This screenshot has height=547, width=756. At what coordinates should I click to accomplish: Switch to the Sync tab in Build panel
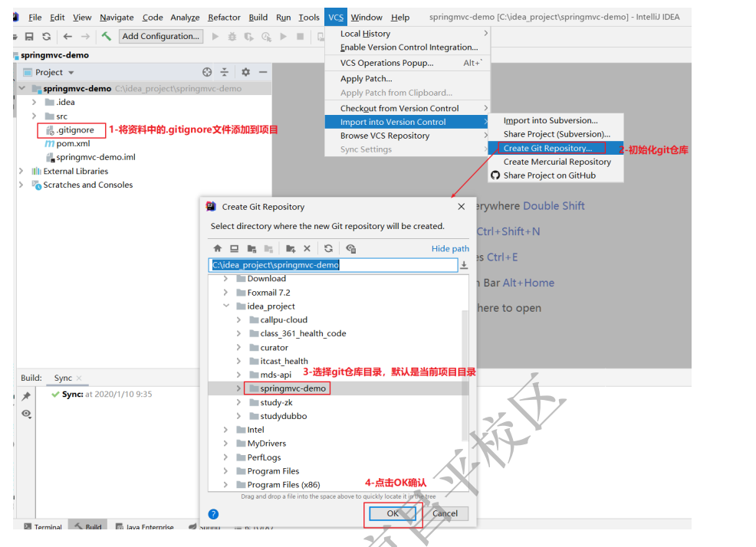pyautogui.click(x=63, y=378)
